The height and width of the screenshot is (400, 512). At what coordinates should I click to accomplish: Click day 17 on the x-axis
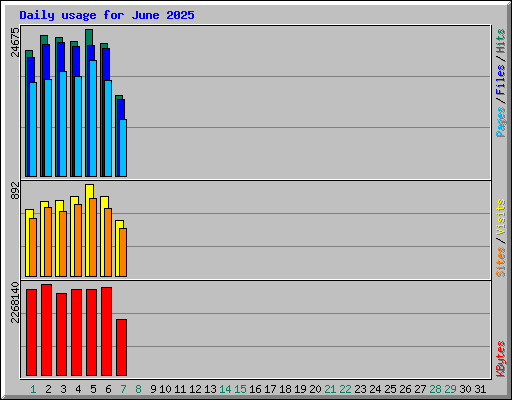tap(270, 389)
